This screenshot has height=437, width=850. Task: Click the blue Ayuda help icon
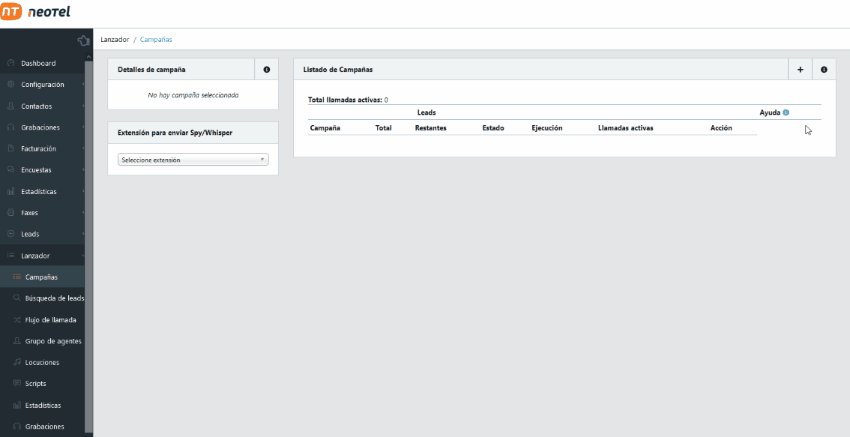(x=786, y=113)
